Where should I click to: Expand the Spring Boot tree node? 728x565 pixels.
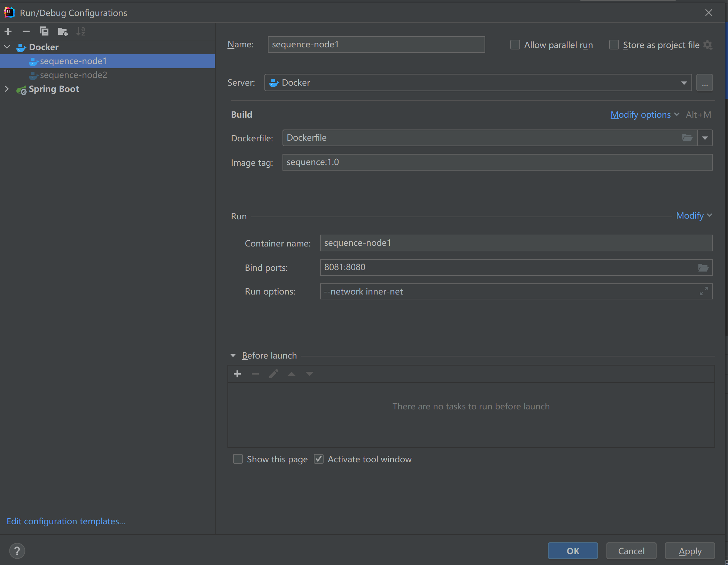[7, 89]
